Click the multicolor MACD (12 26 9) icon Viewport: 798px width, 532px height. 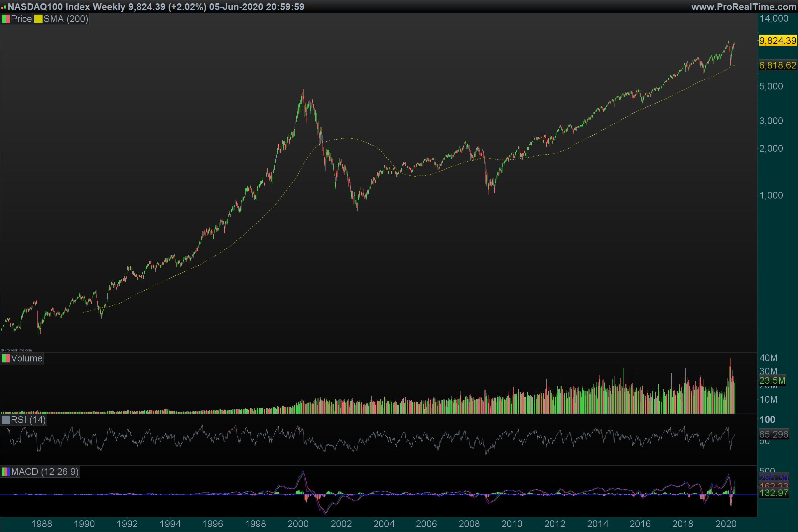pyautogui.click(x=6, y=471)
